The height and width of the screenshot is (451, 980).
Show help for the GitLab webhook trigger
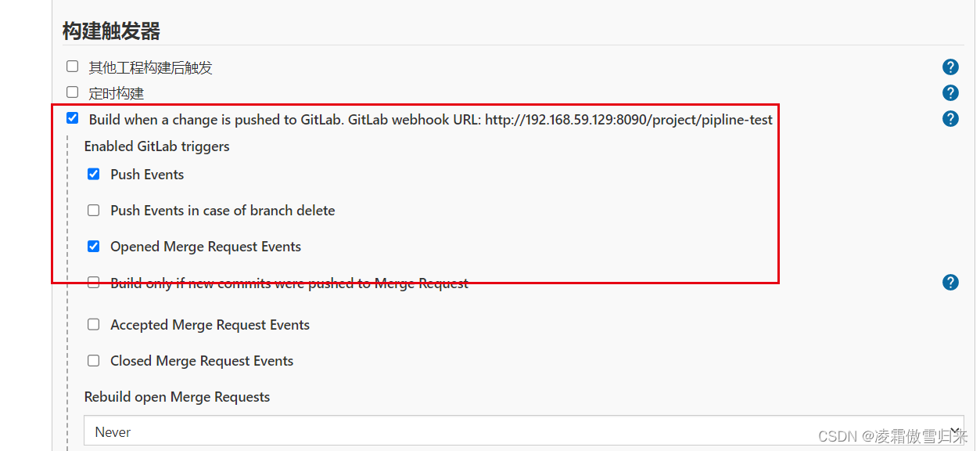point(950,119)
